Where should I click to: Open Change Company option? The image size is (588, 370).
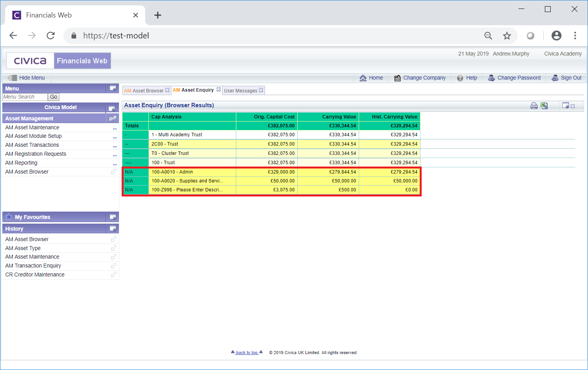420,78
